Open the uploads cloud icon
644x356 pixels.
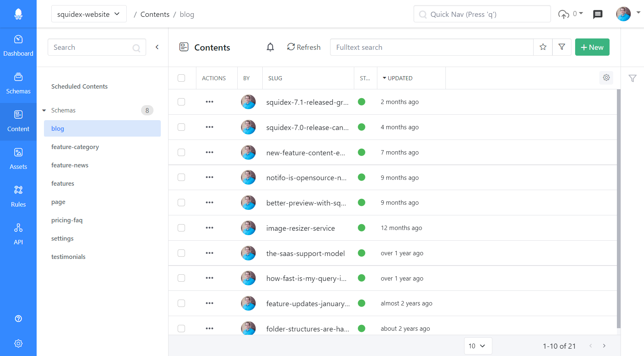563,14
